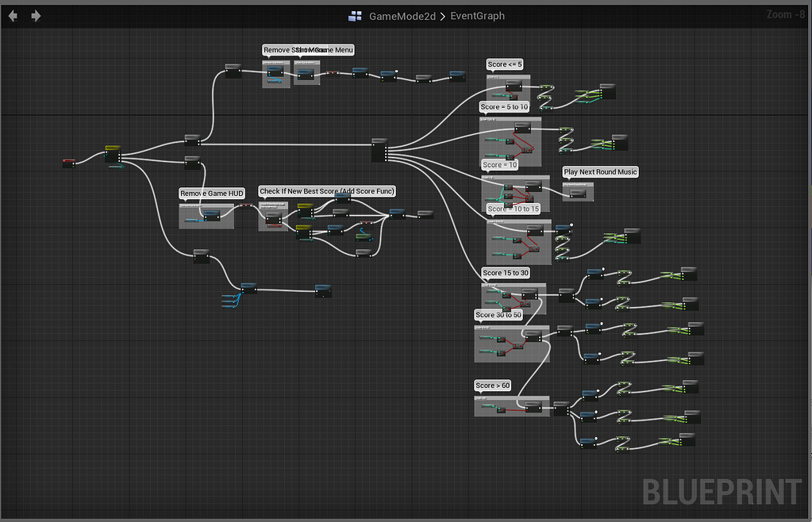The height and width of the screenshot is (522, 812).
Task: Click the blueprint icon beside GameMode2d
Action: [x=356, y=16]
